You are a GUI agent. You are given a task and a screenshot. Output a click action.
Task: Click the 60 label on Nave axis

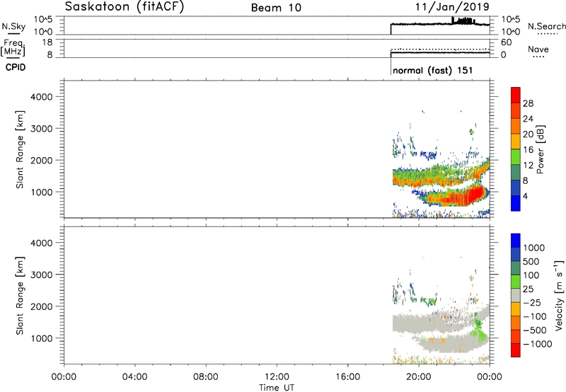coord(506,42)
